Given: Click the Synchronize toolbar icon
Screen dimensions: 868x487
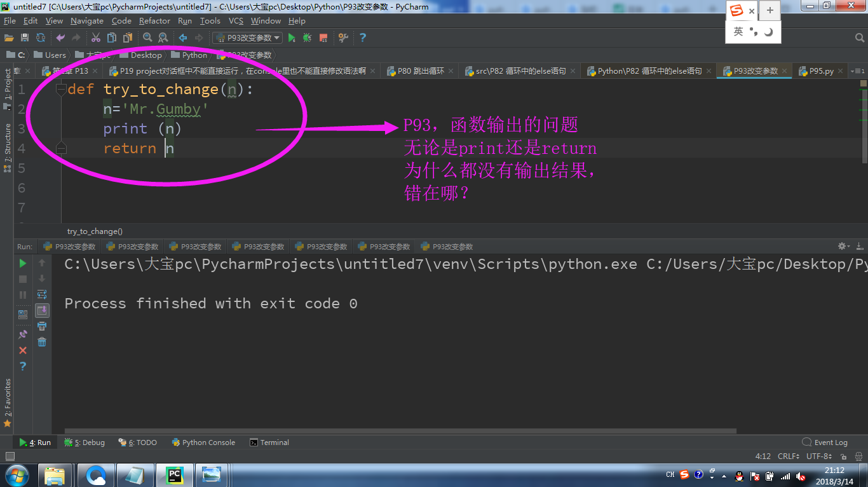Looking at the screenshot, I should click(41, 38).
